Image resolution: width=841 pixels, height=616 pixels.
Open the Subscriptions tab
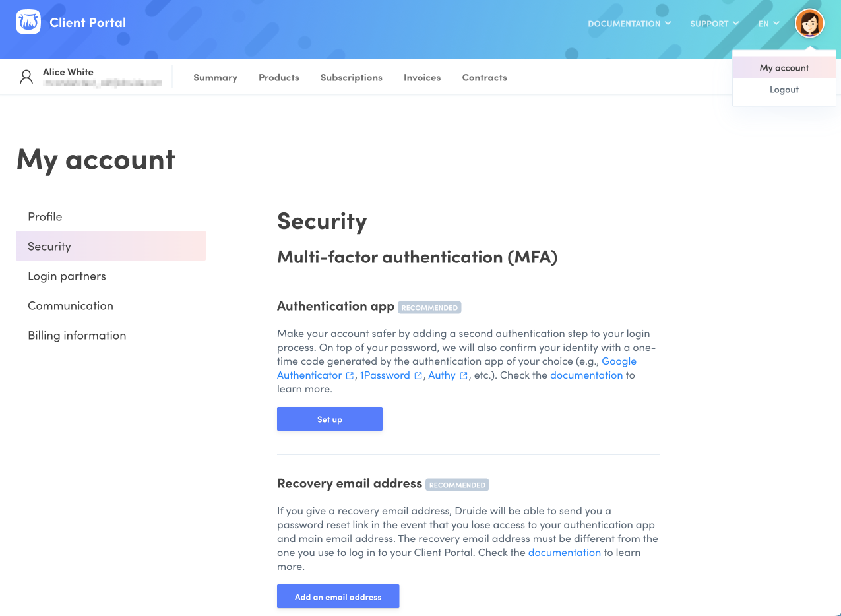coord(351,78)
